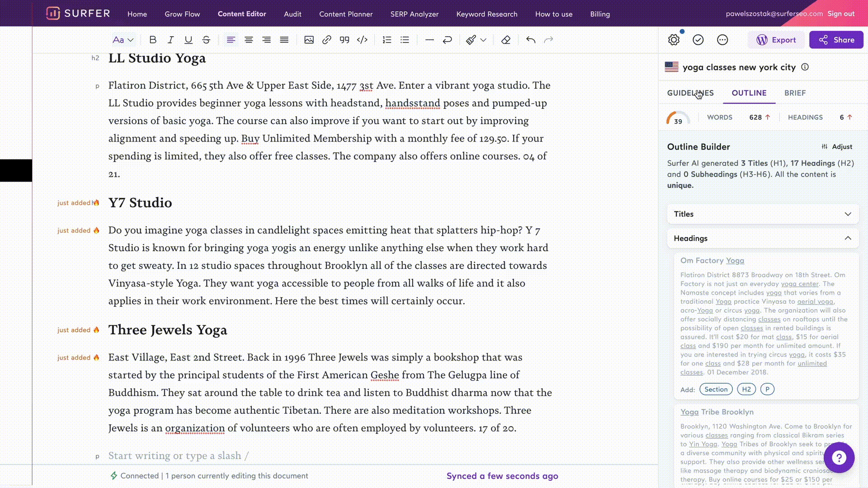The width and height of the screenshot is (868, 488).
Task: Expand the Titles section
Action: [763, 214]
